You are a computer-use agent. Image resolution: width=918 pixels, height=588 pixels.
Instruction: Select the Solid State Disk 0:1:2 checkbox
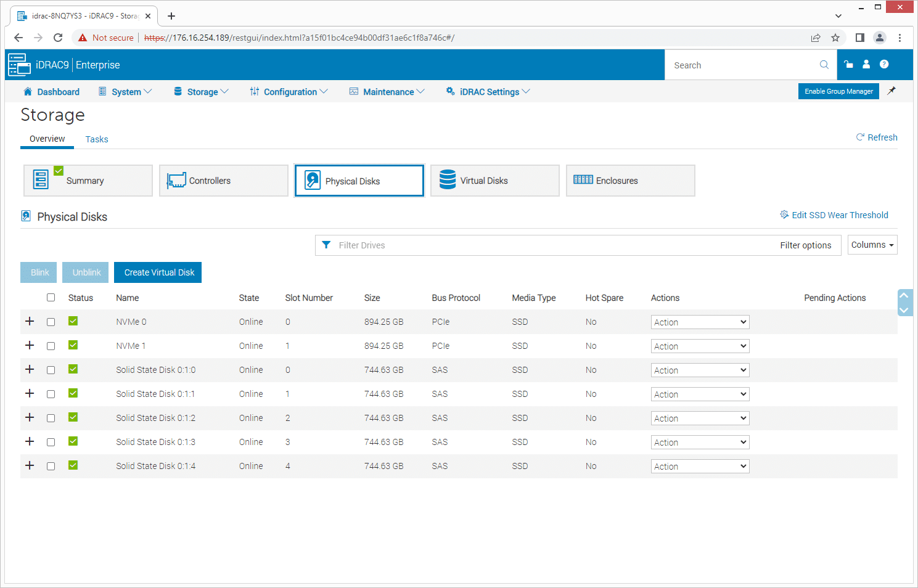[x=51, y=417]
